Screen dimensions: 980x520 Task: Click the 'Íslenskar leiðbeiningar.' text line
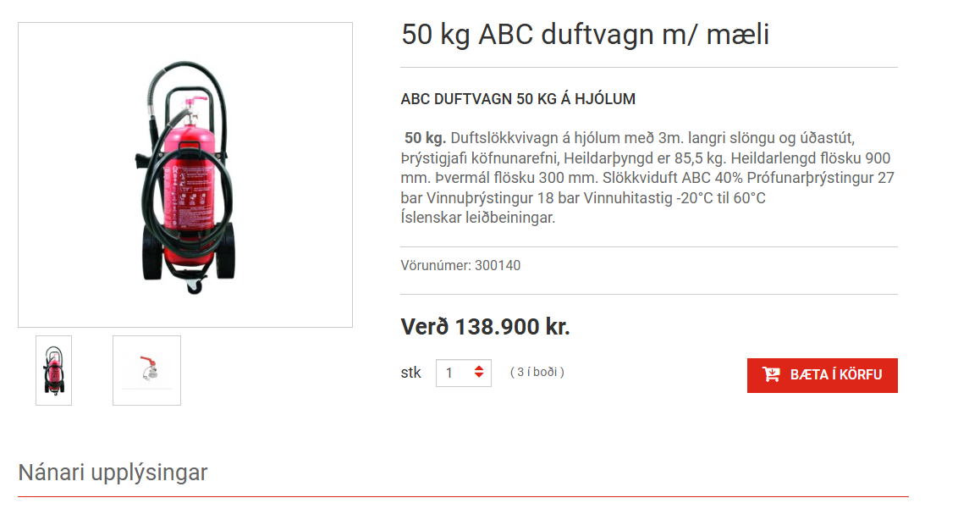478,218
